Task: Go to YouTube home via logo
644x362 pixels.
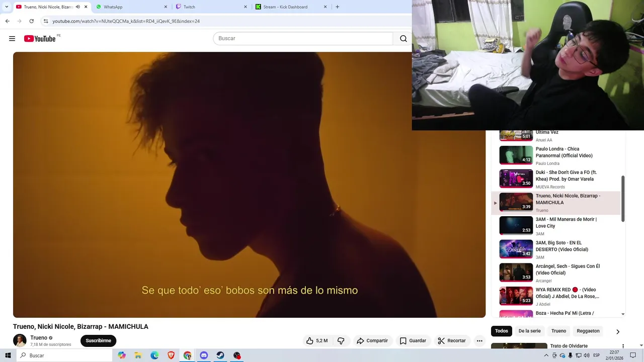Action: [40, 39]
